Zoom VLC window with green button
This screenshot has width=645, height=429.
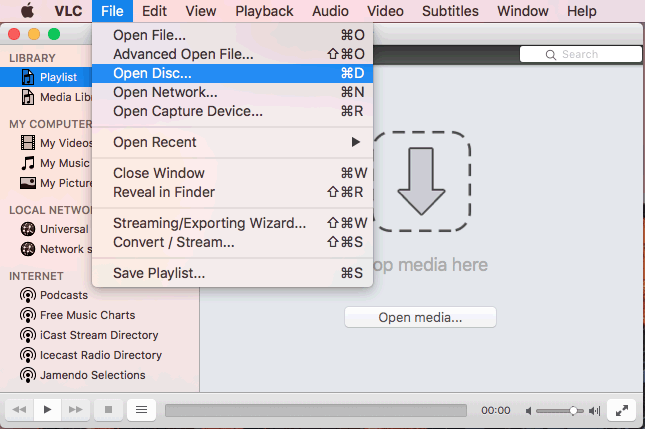coord(54,34)
